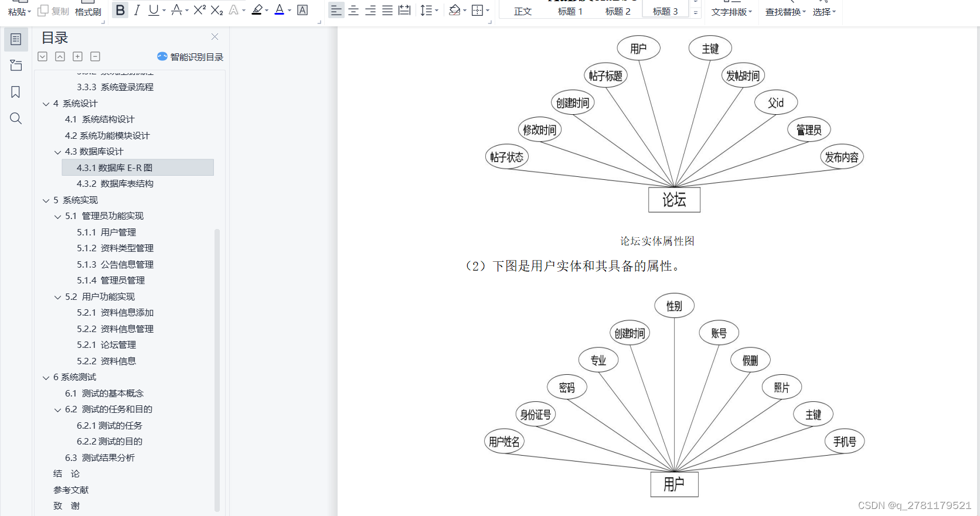Screen dimensions: 980x516
Task: Collapse the 6 系统测试 section
Action: [x=46, y=377]
